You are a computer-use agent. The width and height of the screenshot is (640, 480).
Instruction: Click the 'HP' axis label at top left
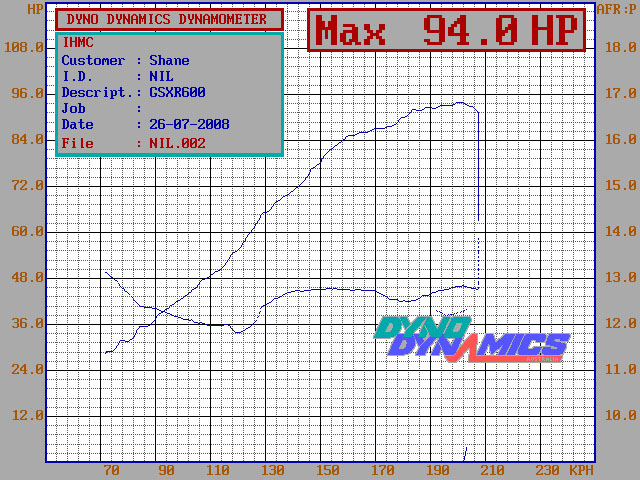(35, 9)
